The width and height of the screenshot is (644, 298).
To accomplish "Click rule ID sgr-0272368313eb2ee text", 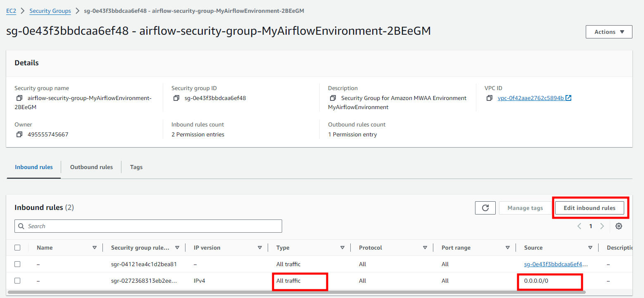I will tap(144, 281).
